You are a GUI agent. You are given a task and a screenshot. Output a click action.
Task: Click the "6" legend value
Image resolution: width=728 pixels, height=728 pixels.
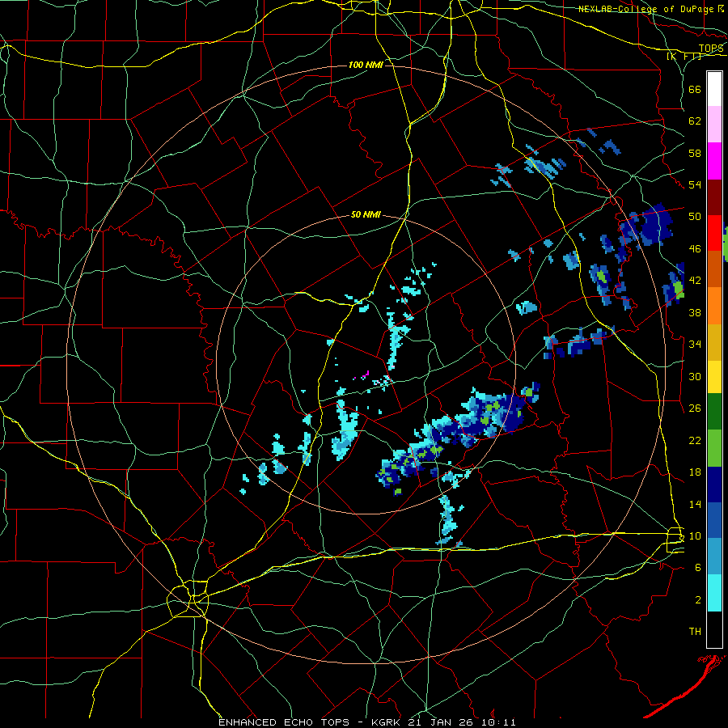tap(698, 568)
